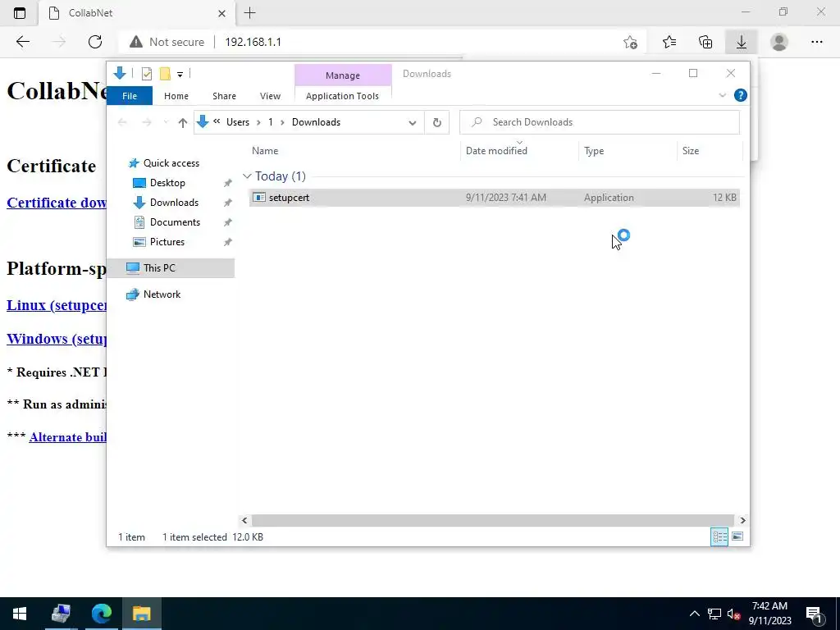This screenshot has width=840, height=630.
Task: Click the horizontal scrollbar right arrow
Action: point(742,520)
